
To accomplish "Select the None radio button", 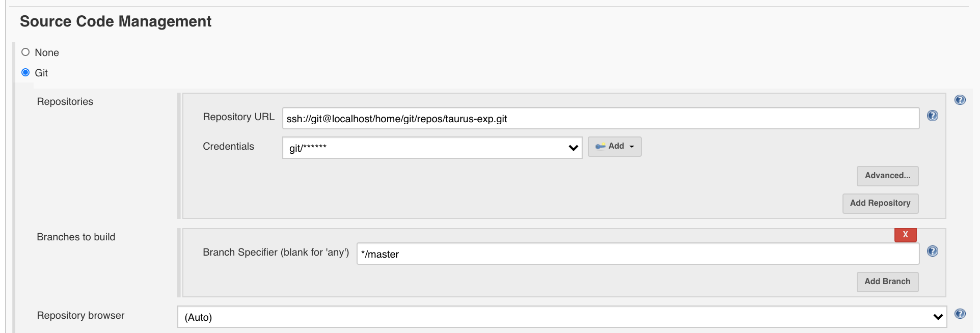I will click(x=25, y=52).
